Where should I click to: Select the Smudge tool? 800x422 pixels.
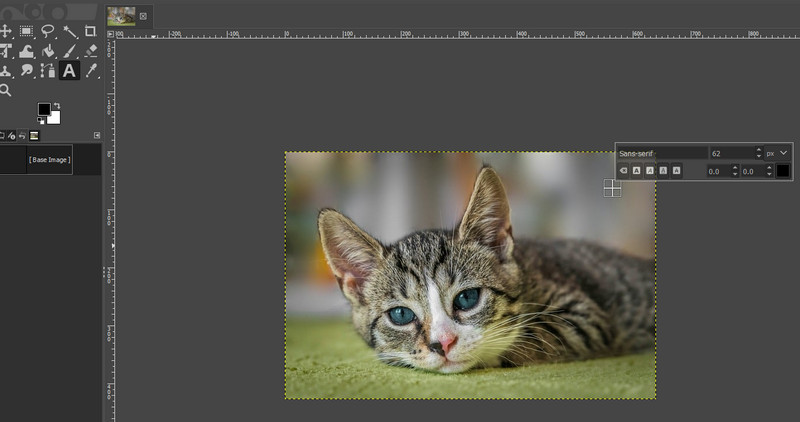pos(27,70)
